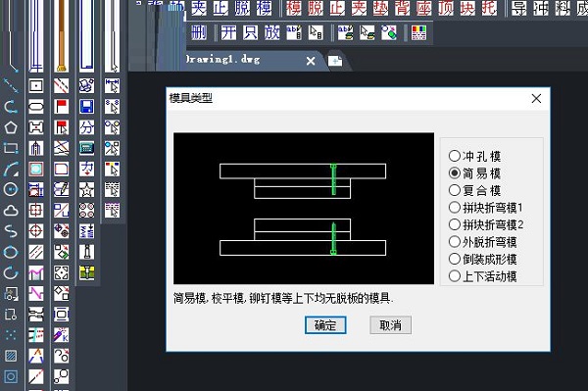Viewport: 588px width, 391px height.
Task: Click the crosshair target circle icon
Action: (36, 231)
